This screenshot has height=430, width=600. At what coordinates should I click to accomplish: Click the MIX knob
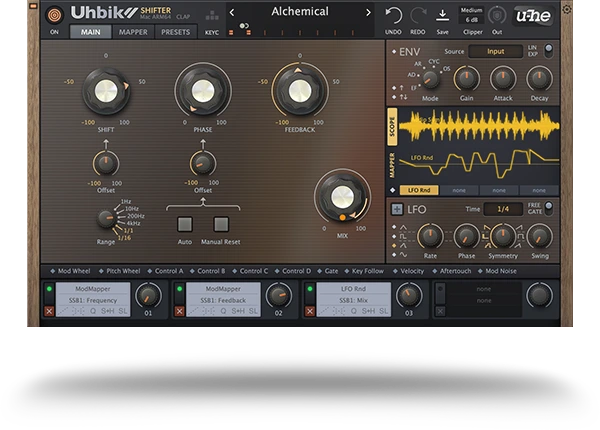(342, 197)
